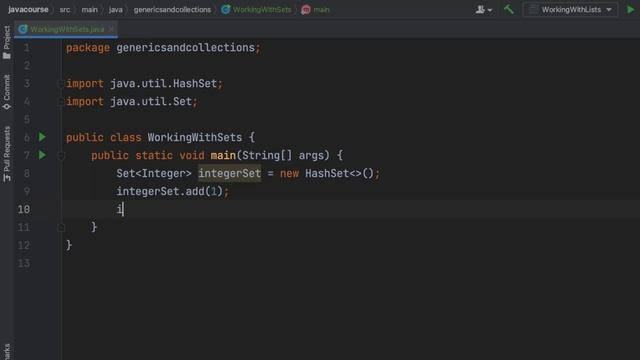The width and height of the screenshot is (640, 360).
Task: Click the fold end marker at line 11
Action: pos(61,227)
